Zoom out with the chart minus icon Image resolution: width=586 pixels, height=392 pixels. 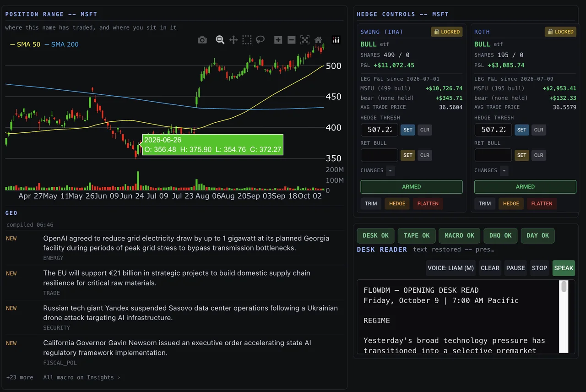(291, 40)
